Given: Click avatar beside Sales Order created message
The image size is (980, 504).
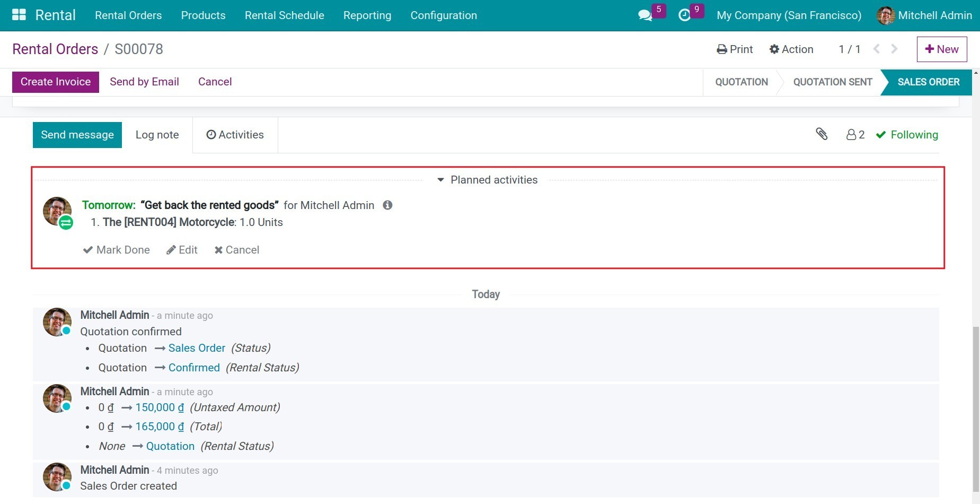Looking at the screenshot, I should [57, 477].
